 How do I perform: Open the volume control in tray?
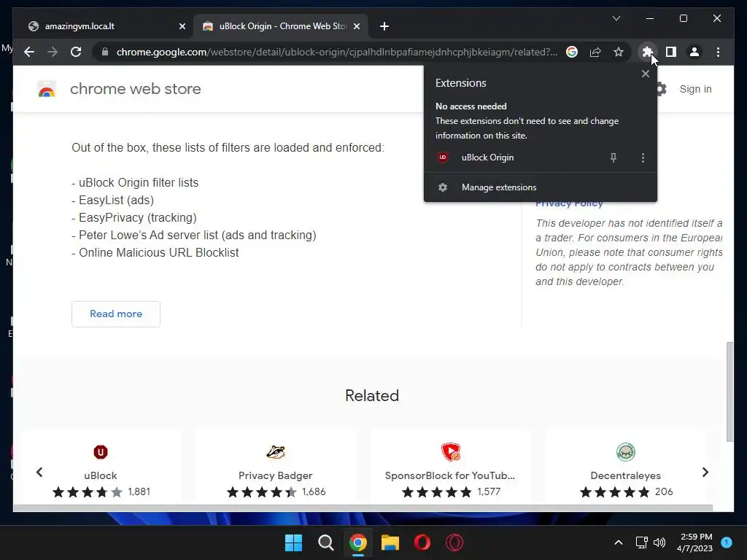tap(659, 542)
